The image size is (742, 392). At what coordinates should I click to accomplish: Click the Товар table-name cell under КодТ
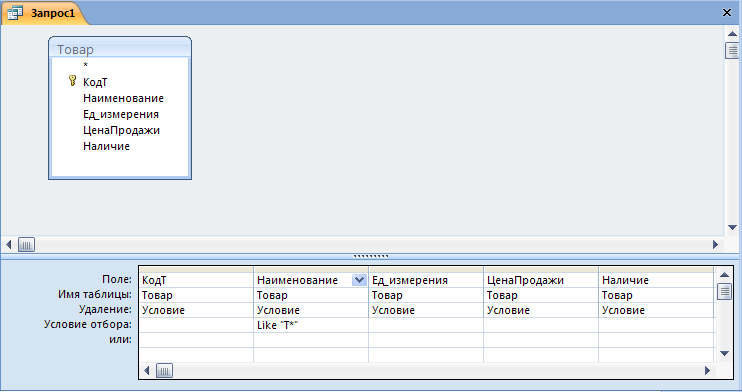pos(196,295)
